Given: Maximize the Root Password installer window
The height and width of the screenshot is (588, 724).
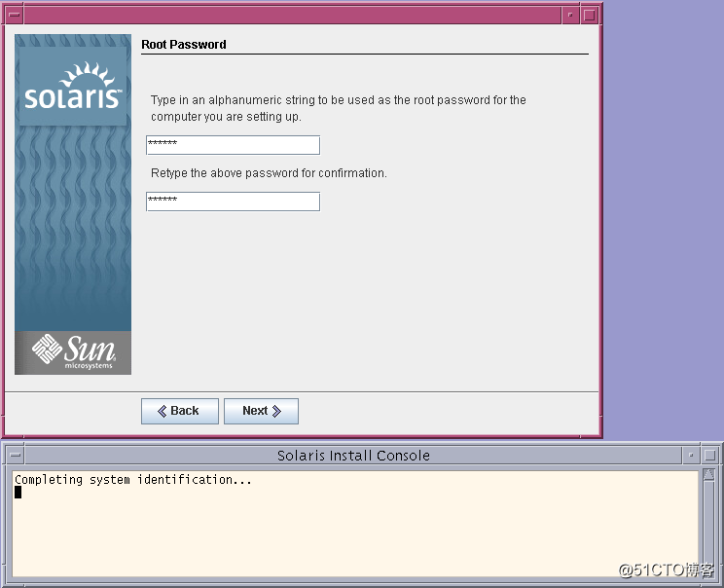Looking at the screenshot, I should [x=589, y=16].
